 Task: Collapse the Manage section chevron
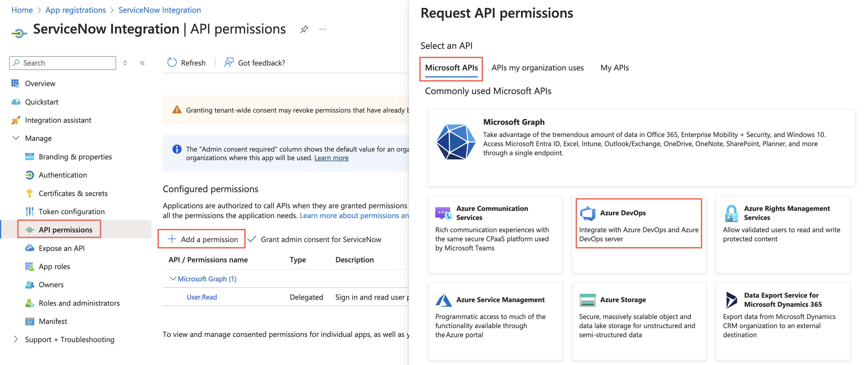tap(16, 138)
